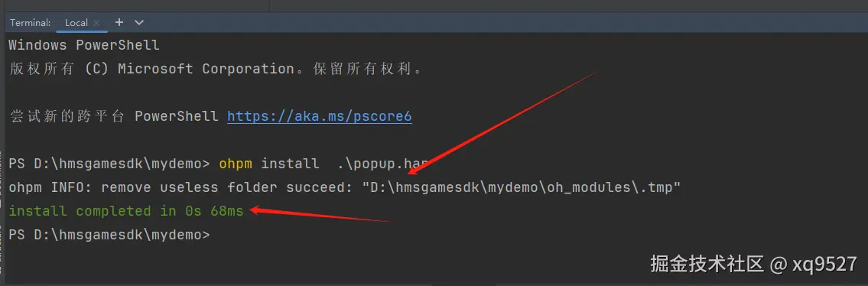Click the Terminal: panel label
The image size is (868, 286).
(x=31, y=23)
